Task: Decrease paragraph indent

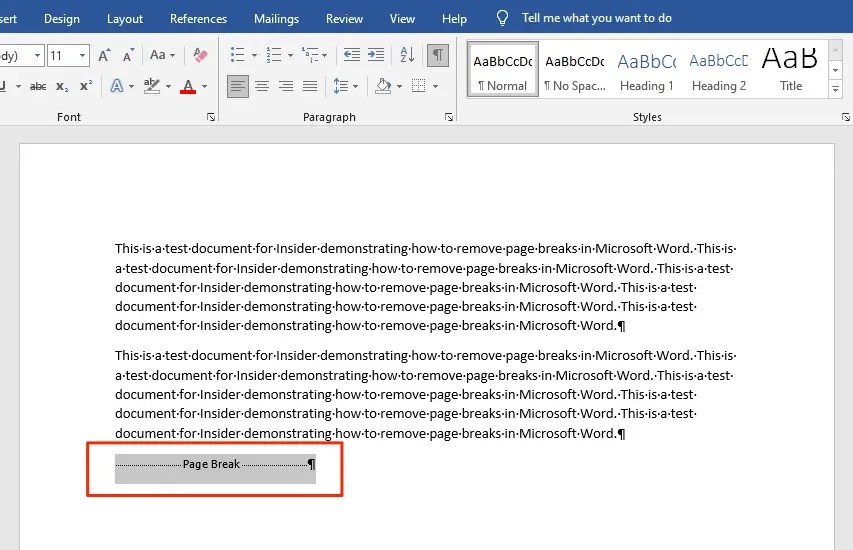Action: click(351, 54)
